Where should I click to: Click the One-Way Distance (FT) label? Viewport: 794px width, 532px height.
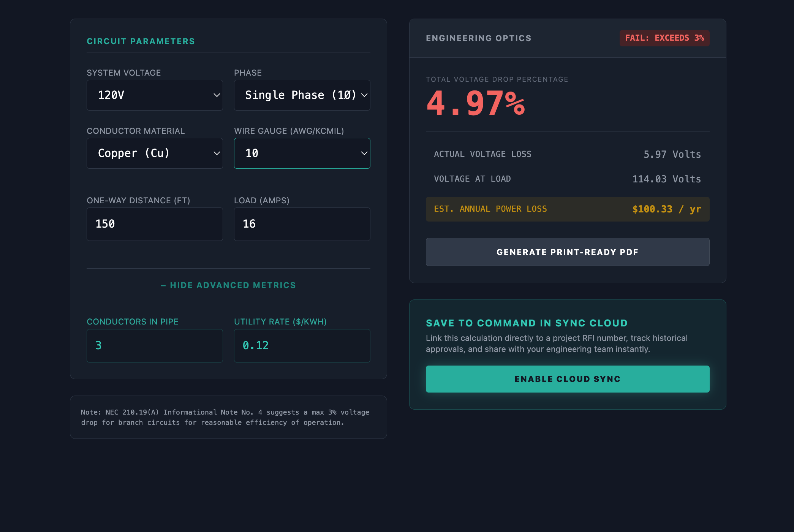tap(138, 200)
